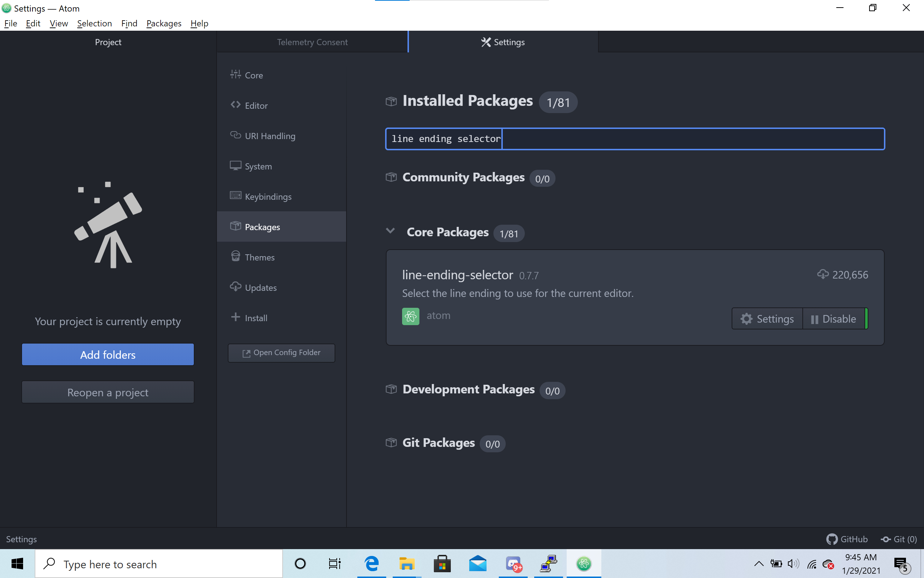924x578 pixels.
Task: Open Updates section
Action: click(282, 288)
